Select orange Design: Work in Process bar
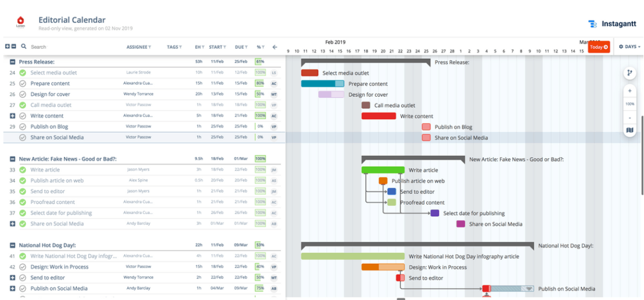644x300 pixels. click(383, 267)
